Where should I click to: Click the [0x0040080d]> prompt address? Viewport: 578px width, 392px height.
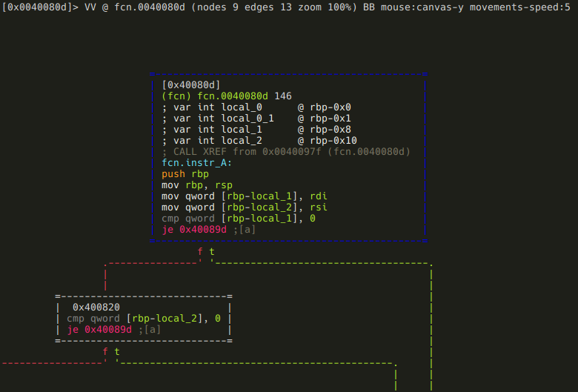point(36,7)
